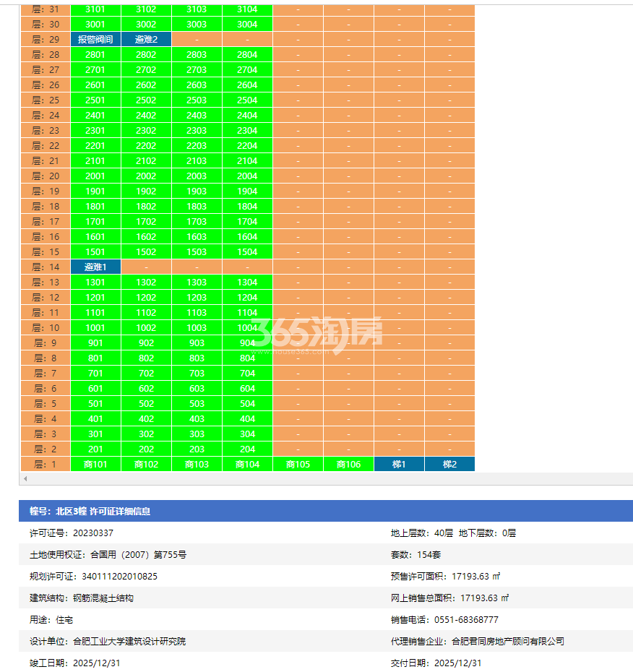Select unit 3004
The width and height of the screenshot is (633, 672).
pos(247,25)
